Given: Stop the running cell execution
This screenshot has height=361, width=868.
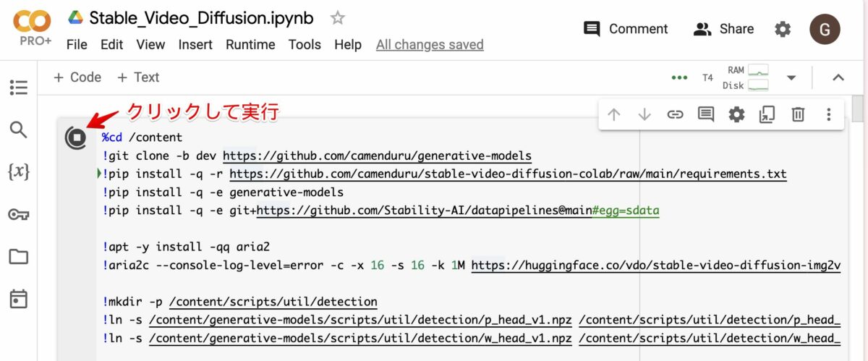Looking at the screenshot, I should pyautogui.click(x=75, y=137).
